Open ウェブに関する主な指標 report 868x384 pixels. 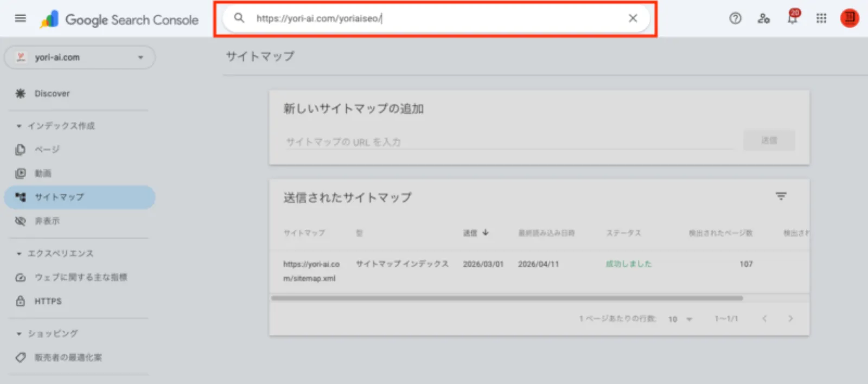coord(81,278)
